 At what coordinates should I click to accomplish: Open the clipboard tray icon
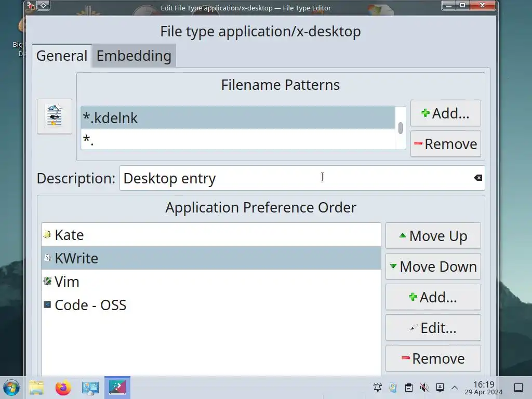click(409, 388)
